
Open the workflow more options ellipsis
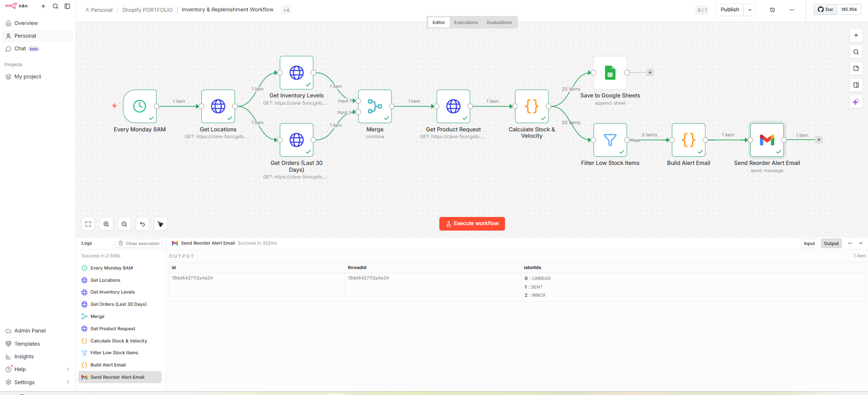[x=792, y=10]
